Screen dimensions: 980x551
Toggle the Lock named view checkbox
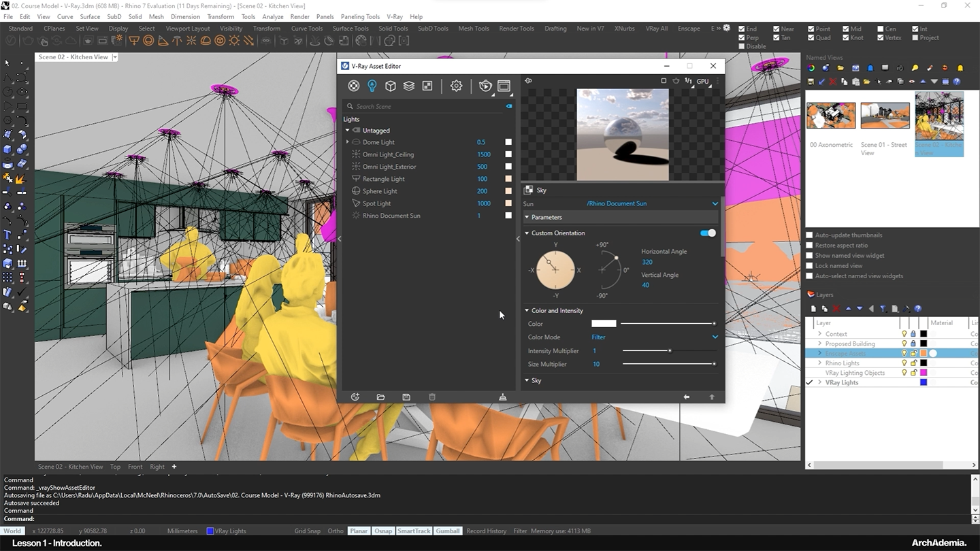point(810,266)
